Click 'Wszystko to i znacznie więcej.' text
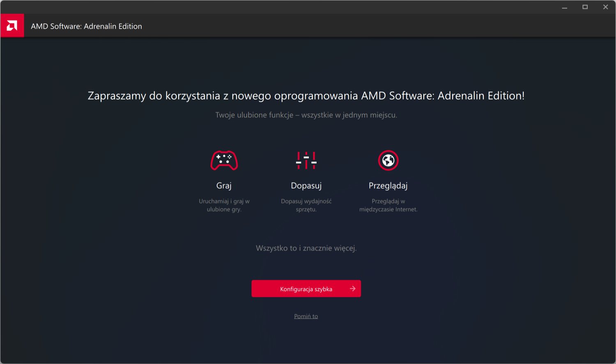This screenshot has width=616, height=364. coord(306,248)
